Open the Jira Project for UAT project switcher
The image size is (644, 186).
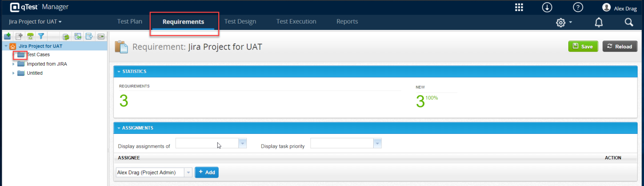35,22
